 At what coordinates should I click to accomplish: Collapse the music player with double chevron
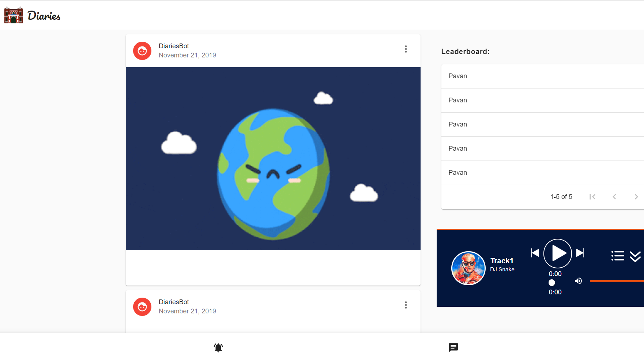pyautogui.click(x=635, y=256)
